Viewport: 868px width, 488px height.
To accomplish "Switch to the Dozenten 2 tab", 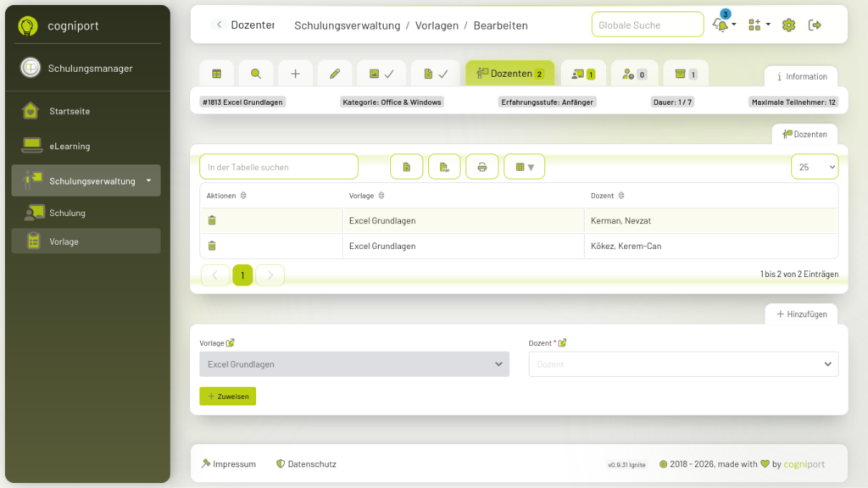I will (509, 74).
